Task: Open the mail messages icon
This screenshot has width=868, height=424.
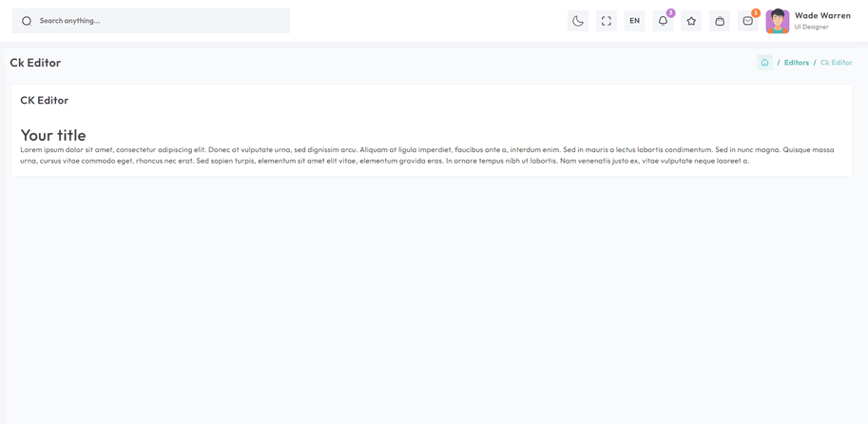Action: point(747,21)
